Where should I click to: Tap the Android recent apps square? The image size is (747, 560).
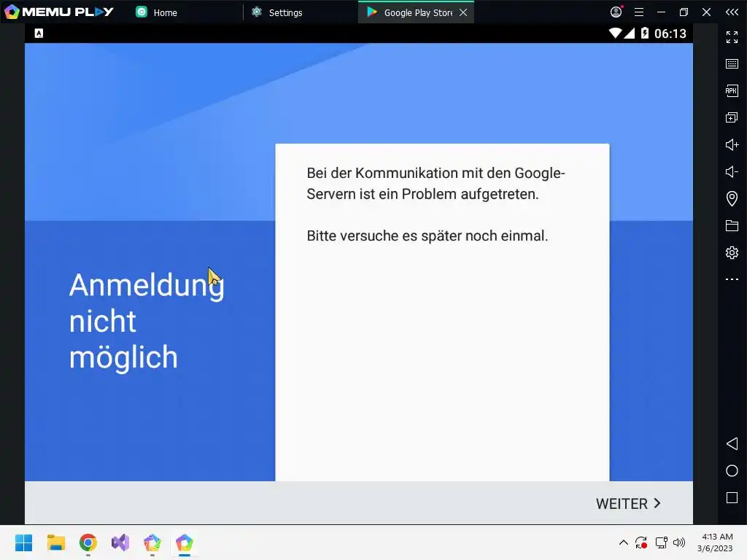pos(732,498)
